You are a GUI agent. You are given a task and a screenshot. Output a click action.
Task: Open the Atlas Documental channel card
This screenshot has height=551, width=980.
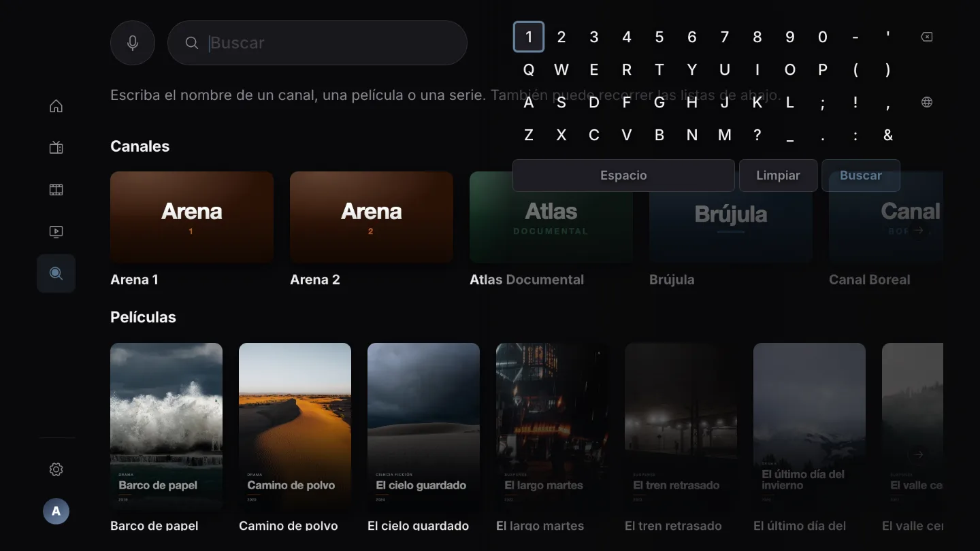click(551, 217)
